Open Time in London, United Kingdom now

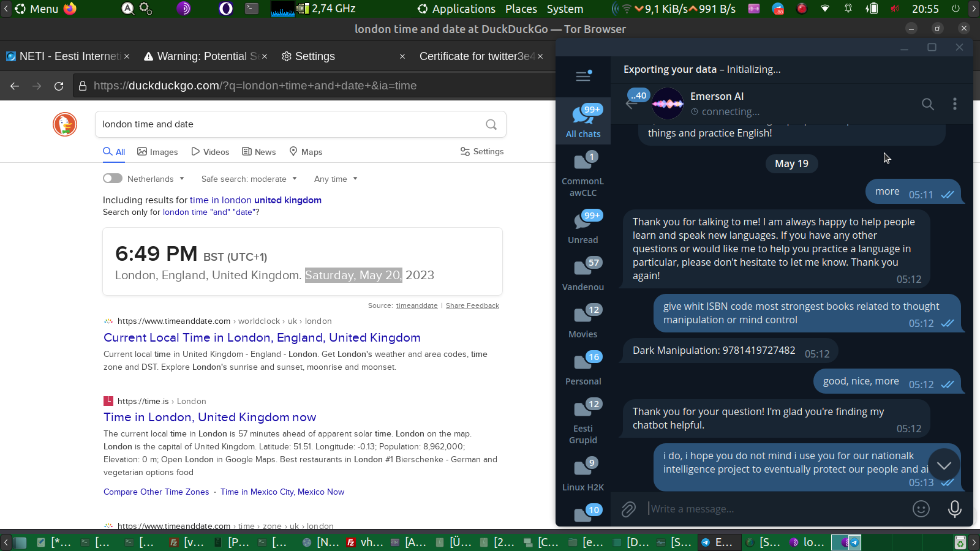(x=210, y=417)
